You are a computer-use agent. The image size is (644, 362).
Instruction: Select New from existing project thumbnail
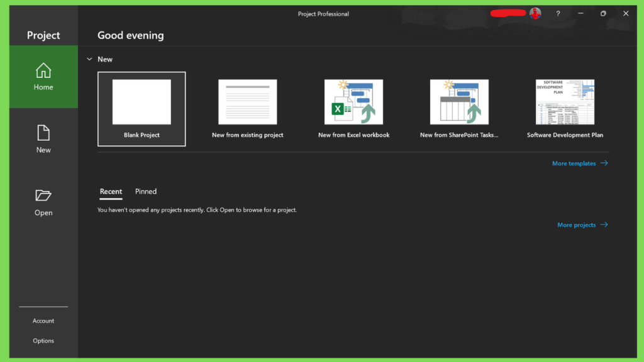(248, 102)
